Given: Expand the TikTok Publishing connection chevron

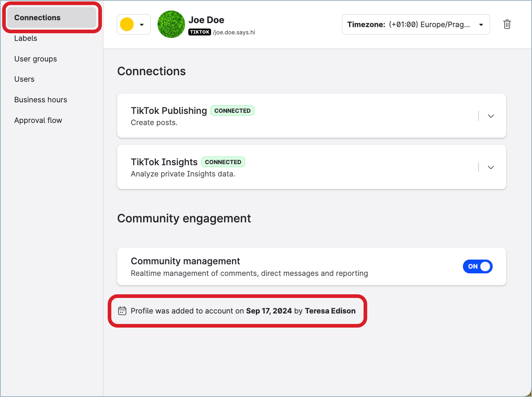Looking at the screenshot, I should pyautogui.click(x=490, y=116).
